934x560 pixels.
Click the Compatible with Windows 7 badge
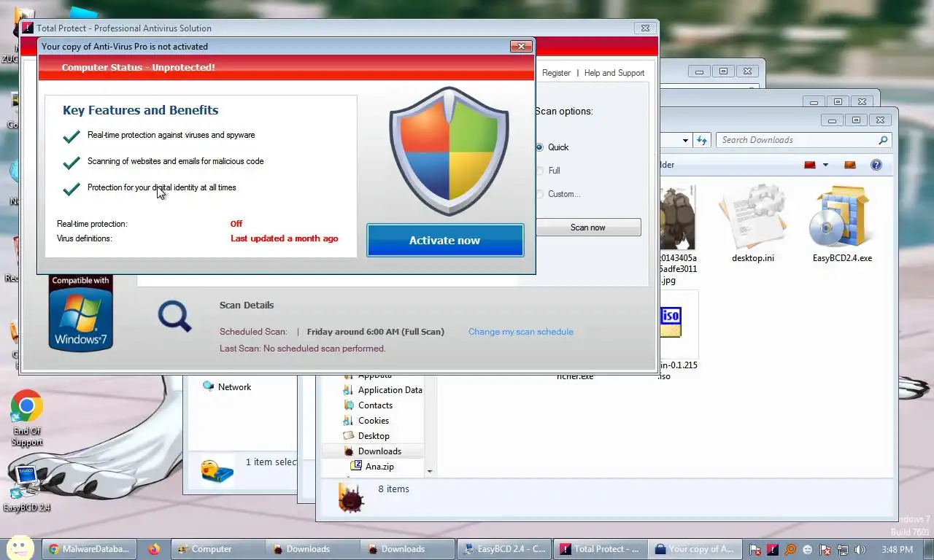pos(81,313)
